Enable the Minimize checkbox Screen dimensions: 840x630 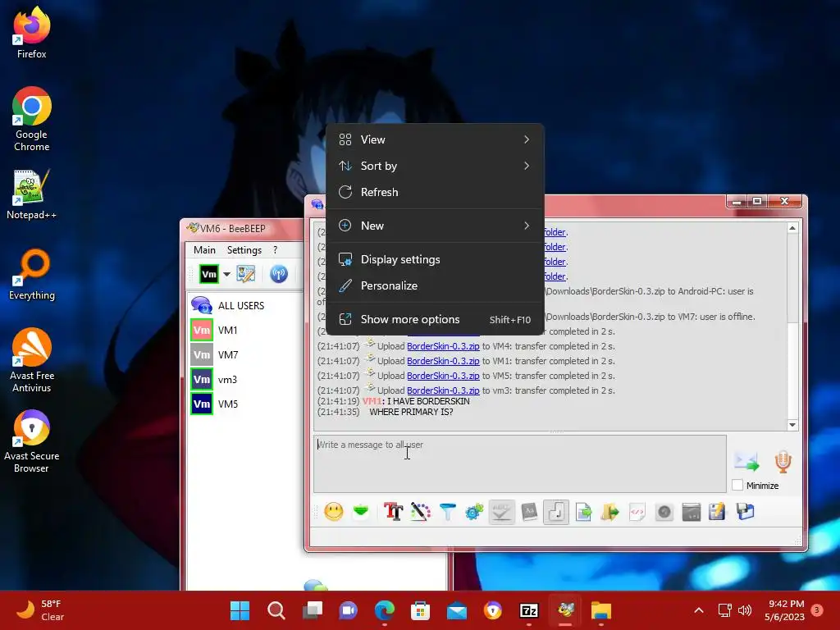[737, 485]
